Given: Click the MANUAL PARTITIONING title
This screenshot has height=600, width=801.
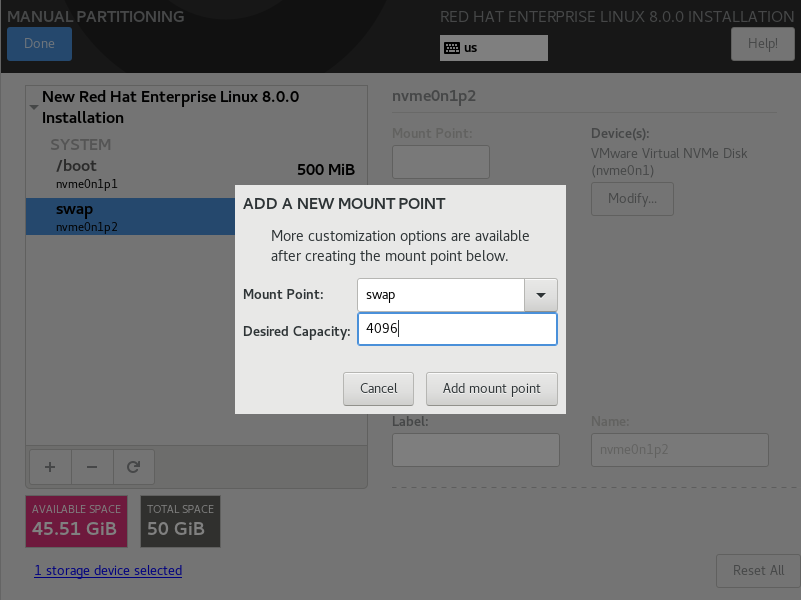Looking at the screenshot, I should click(x=96, y=16).
